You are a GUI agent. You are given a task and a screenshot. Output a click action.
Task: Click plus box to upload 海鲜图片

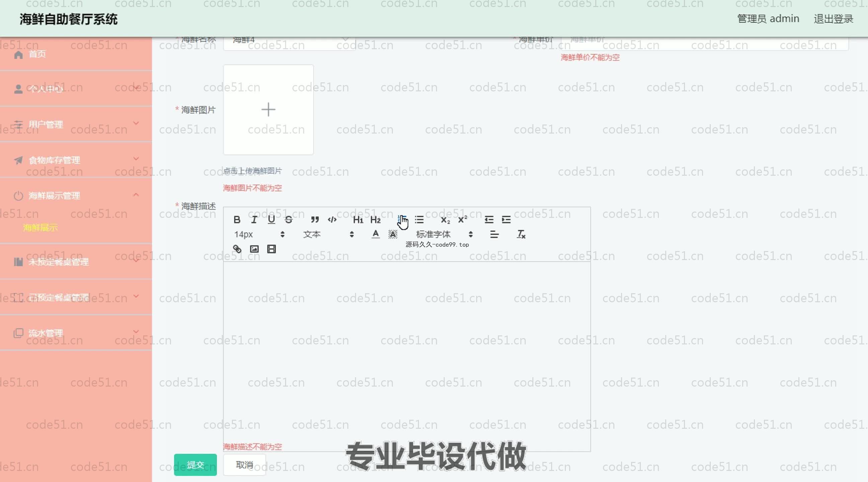click(269, 110)
